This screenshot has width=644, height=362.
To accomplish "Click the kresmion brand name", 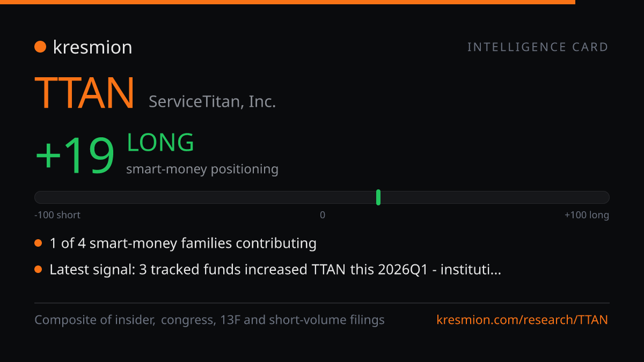I will coord(92,47).
